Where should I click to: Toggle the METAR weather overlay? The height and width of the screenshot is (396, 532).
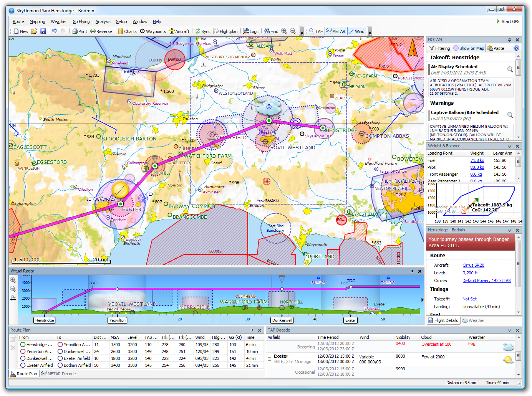pyautogui.click(x=335, y=31)
